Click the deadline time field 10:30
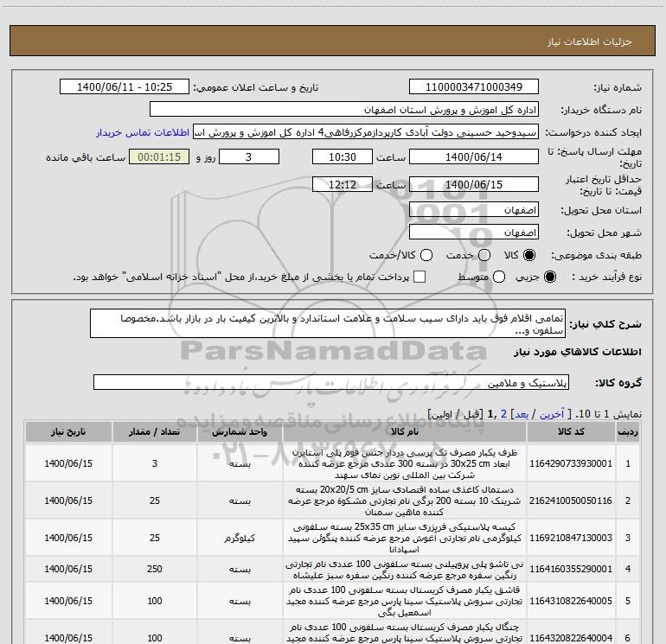Viewport: 666px width, 644px height. click(x=343, y=156)
